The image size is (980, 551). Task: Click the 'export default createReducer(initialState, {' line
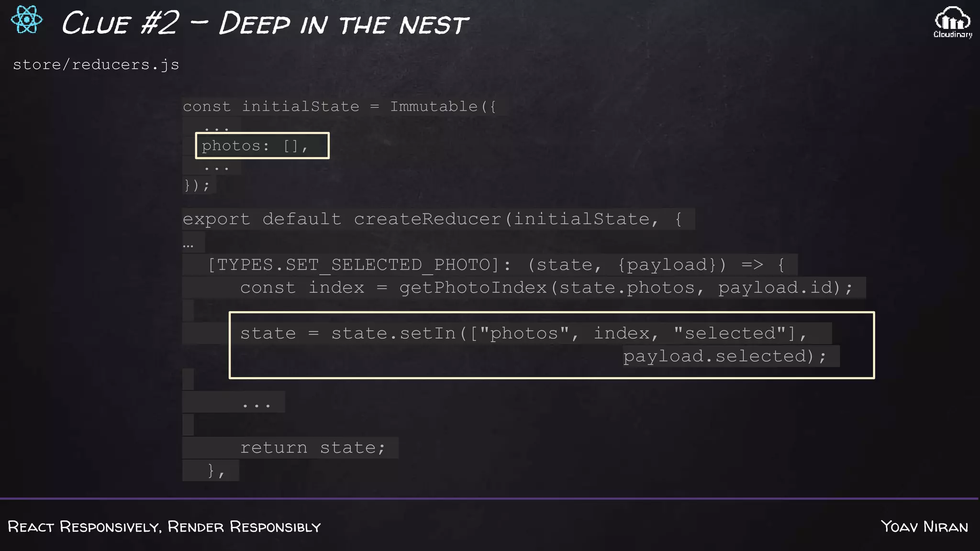(x=432, y=219)
